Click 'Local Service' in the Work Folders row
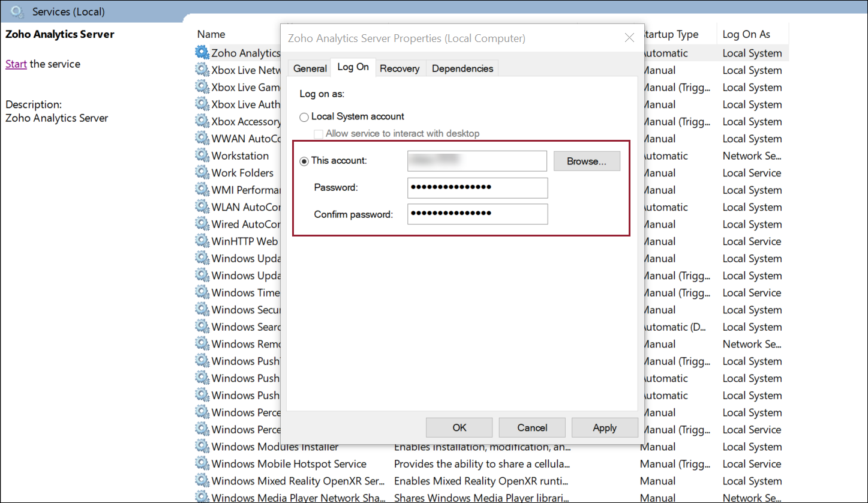The height and width of the screenshot is (503, 868). [752, 173]
